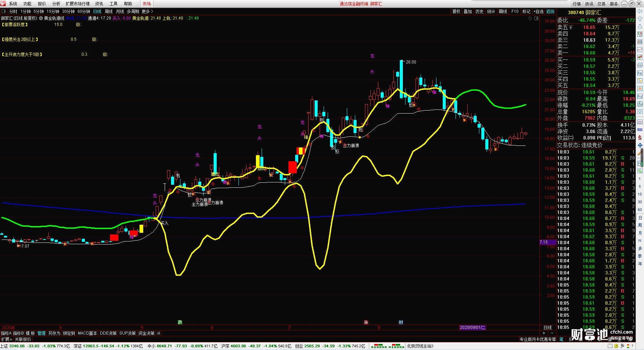
Task: Click the green refresh icon at sidebar bottom
Action: pyautogui.click(x=640, y=171)
